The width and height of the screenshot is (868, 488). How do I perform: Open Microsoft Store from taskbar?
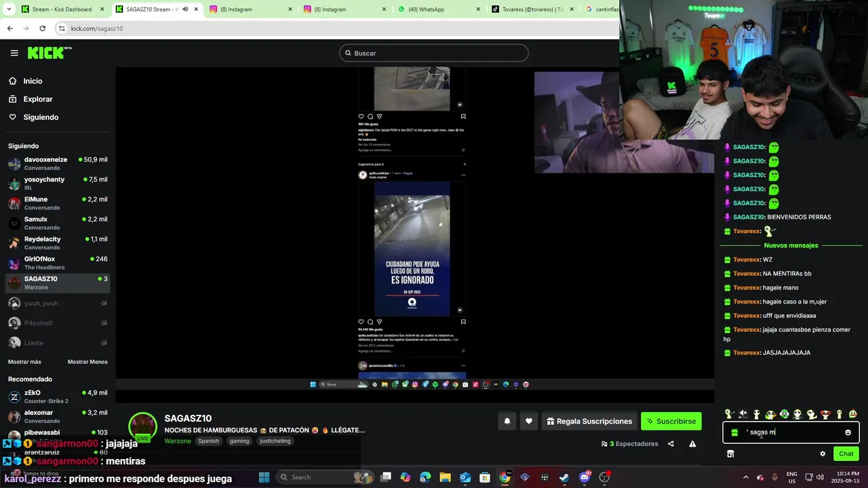click(485, 477)
